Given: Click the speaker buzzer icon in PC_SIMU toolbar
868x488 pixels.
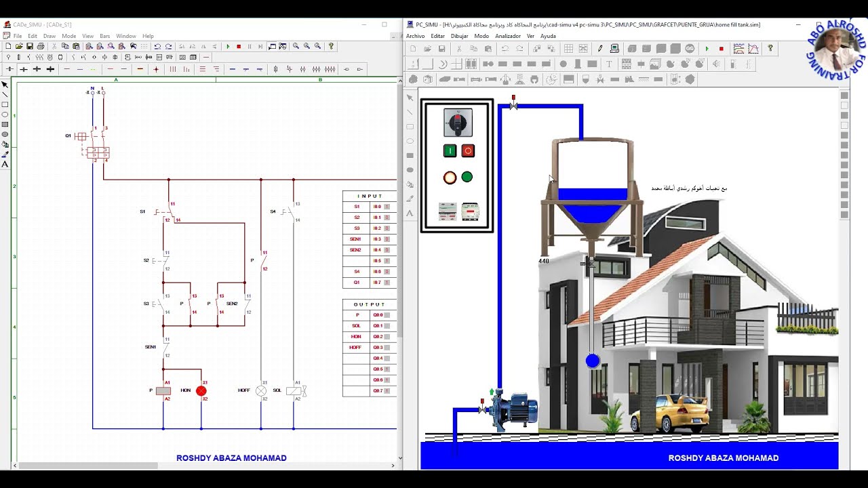Looking at the screenshot, I should tap(716, 64).
